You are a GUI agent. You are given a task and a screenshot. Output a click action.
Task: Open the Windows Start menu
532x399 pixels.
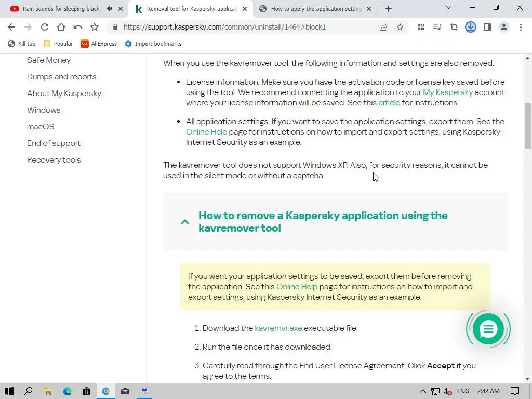9,391
